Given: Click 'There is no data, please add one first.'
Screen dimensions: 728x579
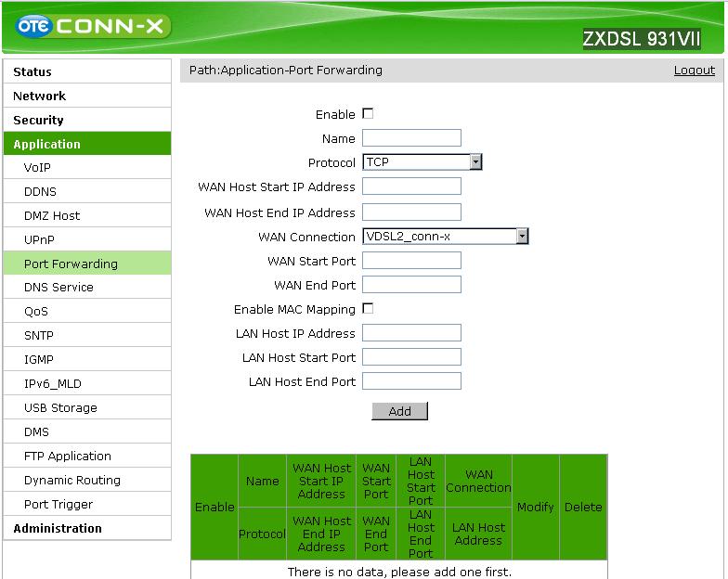Looking at the screenshot, I should click(x=399, y=572).
